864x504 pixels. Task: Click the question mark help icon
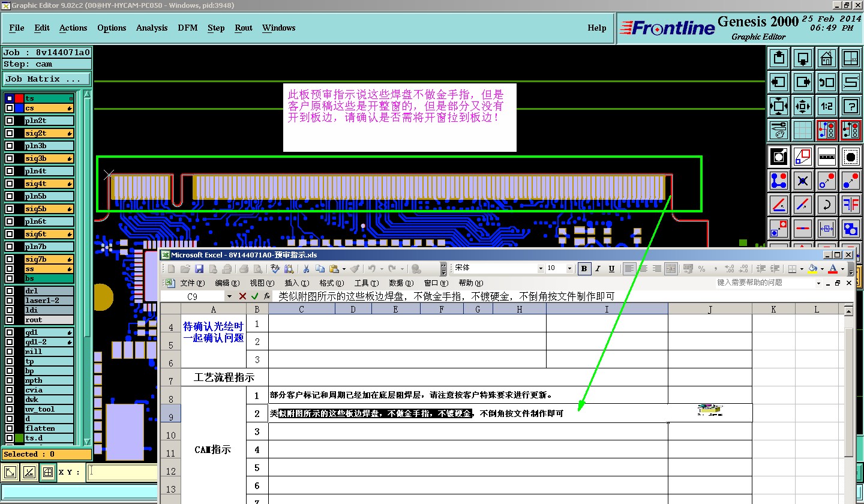coord(850,106)
